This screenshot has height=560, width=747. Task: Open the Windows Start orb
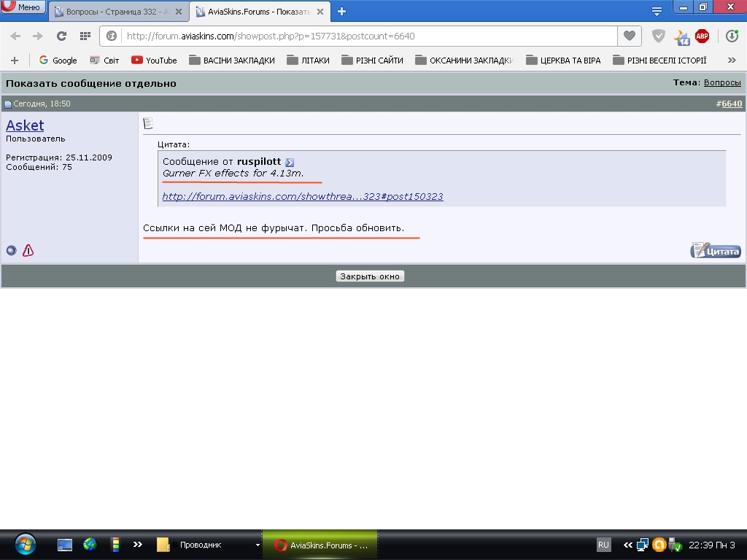click(26, 545)
